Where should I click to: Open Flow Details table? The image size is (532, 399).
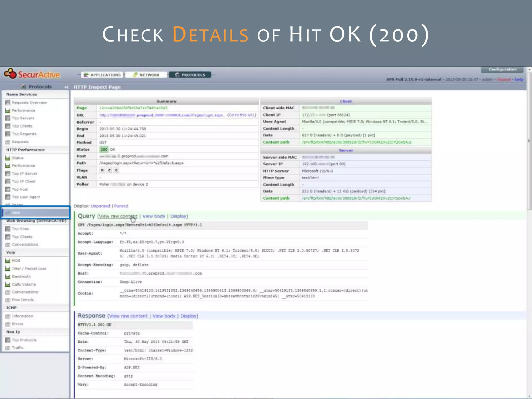click(23, 300)
